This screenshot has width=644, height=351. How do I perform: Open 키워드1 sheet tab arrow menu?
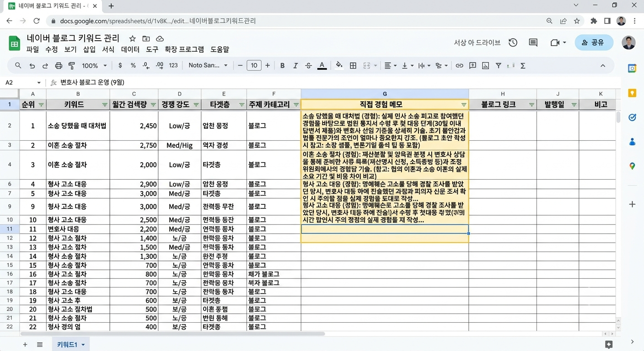[83, 345]
